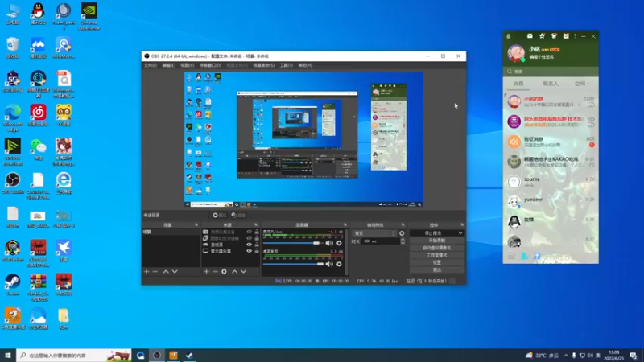Image resolution: width=644 pixels, height=362 pixels.
Task: Remove the selected source with the minus icon
Action: (215, 271)
